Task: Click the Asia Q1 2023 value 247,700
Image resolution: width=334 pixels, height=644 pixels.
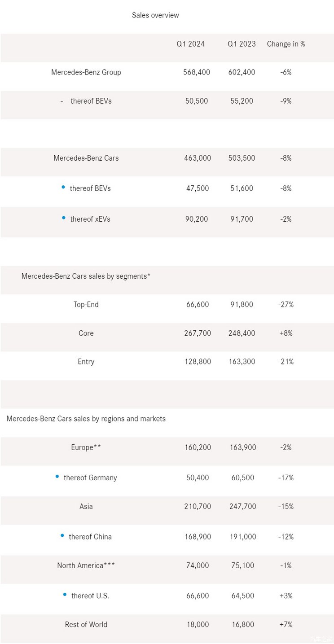Action: (x=242, y=506)
